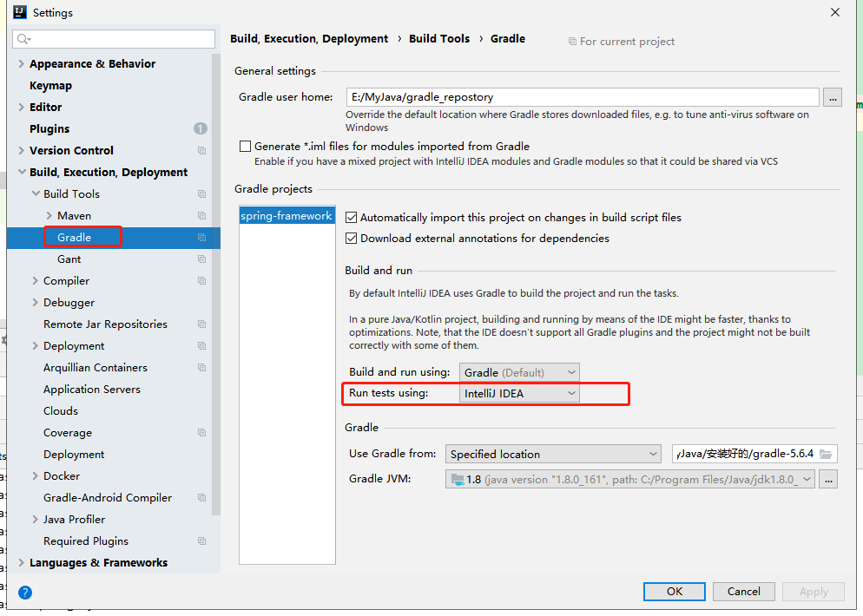Open the Use Gradle from dropdown
The width and height of the screenshot is (863, 616).
pyautogui.click(x=553, y=455)
